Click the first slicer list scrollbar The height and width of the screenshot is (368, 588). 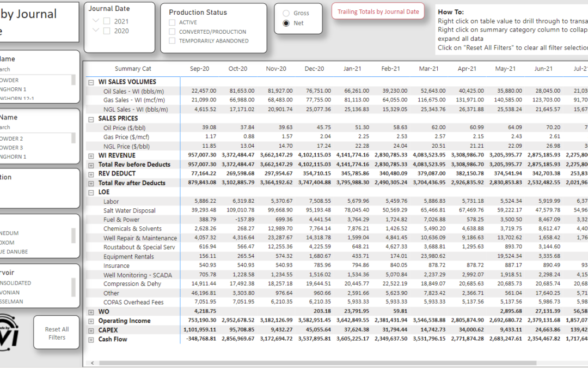pos(73,80)
